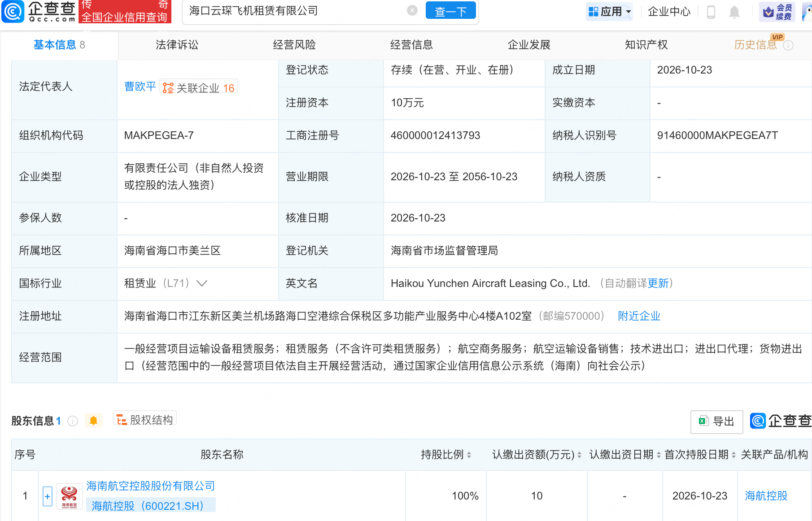The image size is (812, 521).
Task: Click the 查一下 search button
Action: tap(451, 11)
